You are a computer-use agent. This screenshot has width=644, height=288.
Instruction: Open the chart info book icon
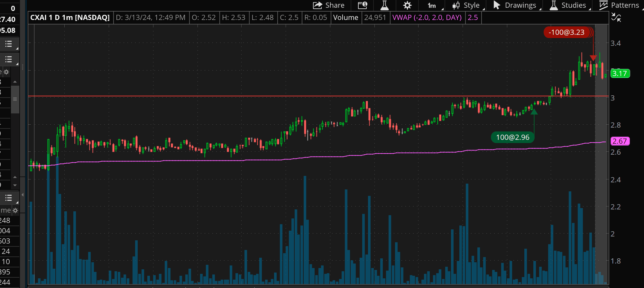(363, 5)
